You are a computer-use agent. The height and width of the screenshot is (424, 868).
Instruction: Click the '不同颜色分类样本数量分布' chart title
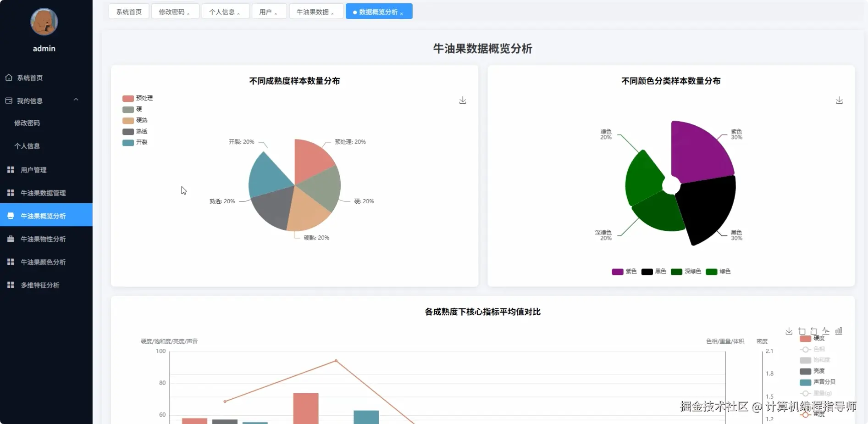671,81
